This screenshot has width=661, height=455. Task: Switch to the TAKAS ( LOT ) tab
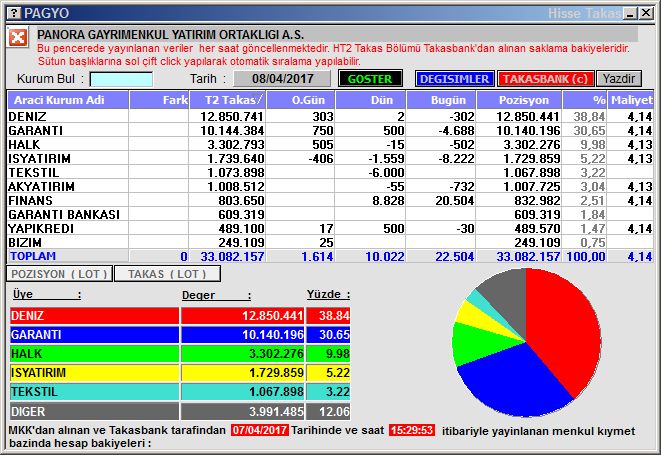tap(167, 274)
